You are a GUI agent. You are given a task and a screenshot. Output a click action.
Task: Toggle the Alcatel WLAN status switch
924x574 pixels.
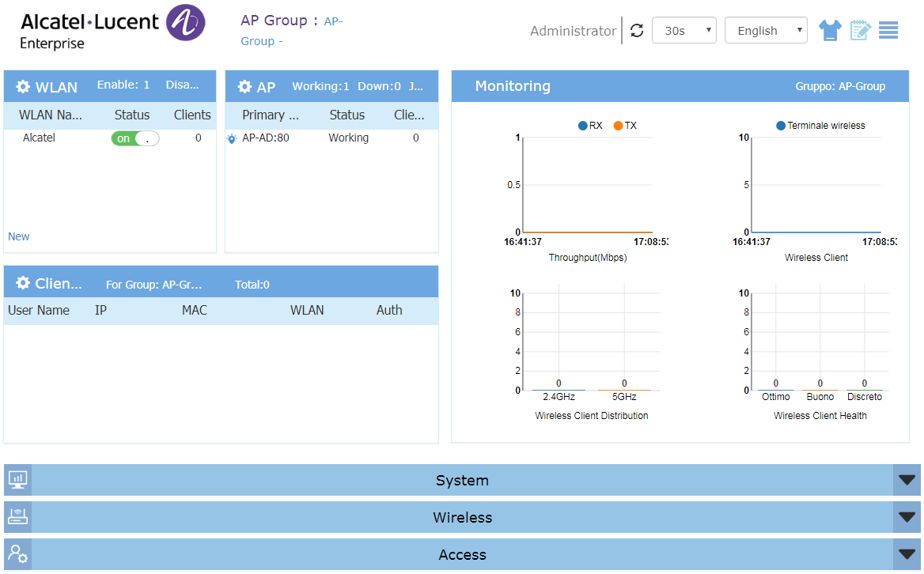tap(135, 138)
